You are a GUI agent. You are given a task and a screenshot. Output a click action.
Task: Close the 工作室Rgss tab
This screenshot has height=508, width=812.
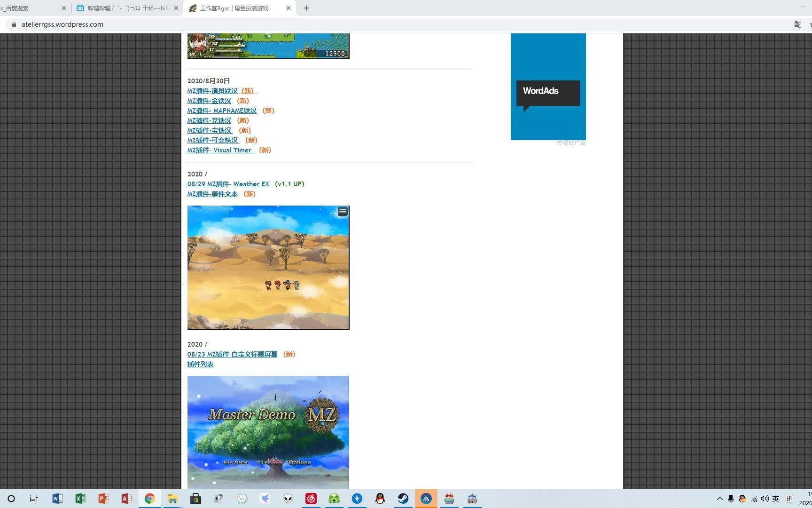289,8
